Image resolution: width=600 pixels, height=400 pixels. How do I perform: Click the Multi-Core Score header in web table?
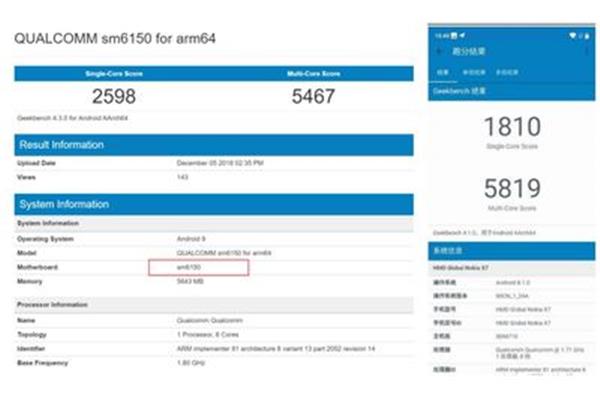pyautogui.click(x=313, y=73)
